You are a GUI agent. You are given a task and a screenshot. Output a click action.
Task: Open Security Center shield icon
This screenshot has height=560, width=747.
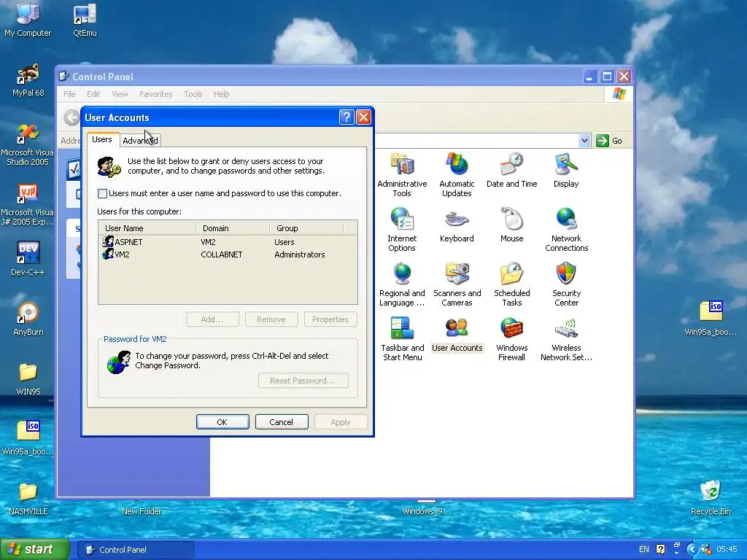(x=566, y=284)
